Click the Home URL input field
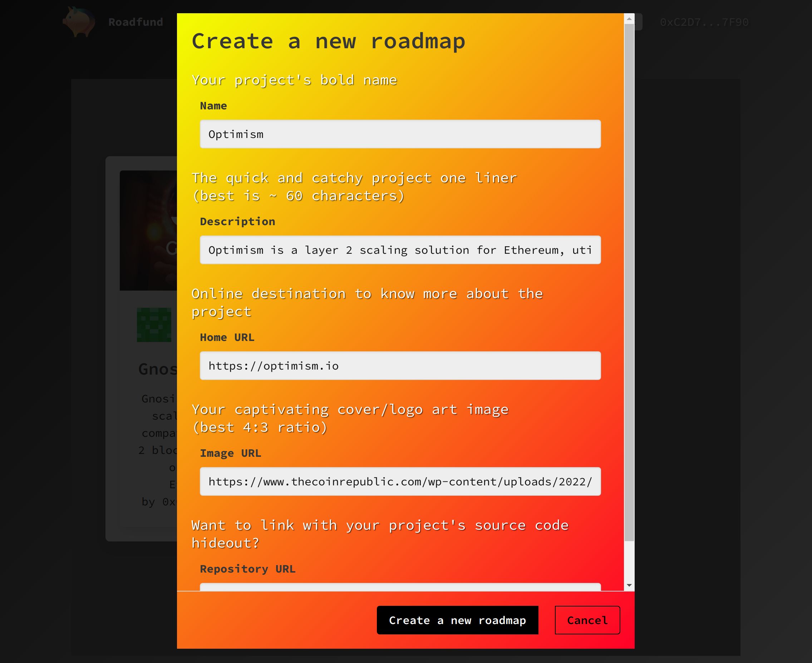 pos(400,366)
